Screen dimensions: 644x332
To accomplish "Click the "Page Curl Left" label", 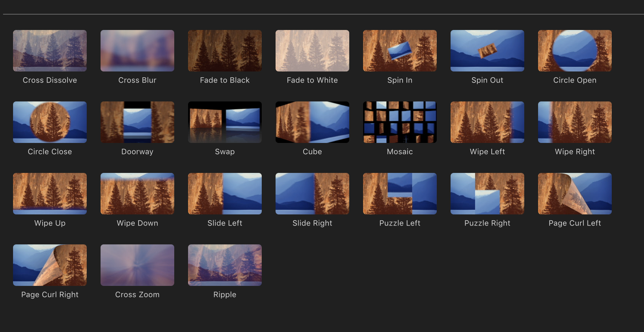I will (x=575, y=223).
